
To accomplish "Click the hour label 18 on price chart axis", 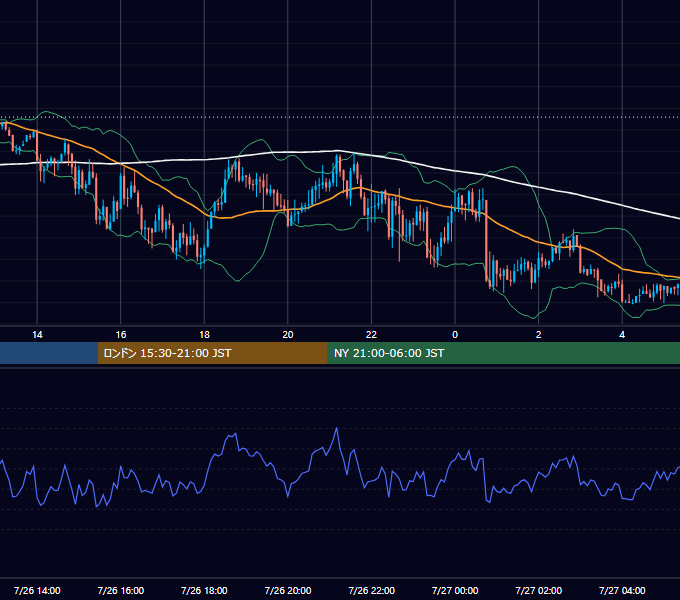I will tap(204, 335).
